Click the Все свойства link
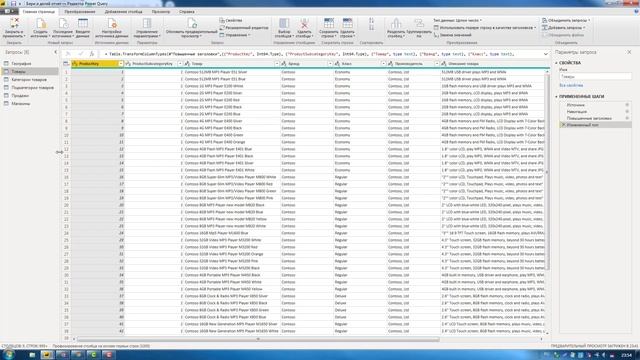This screenshot has height=360, width=640. pyautogui.click(x=571, y=85)
